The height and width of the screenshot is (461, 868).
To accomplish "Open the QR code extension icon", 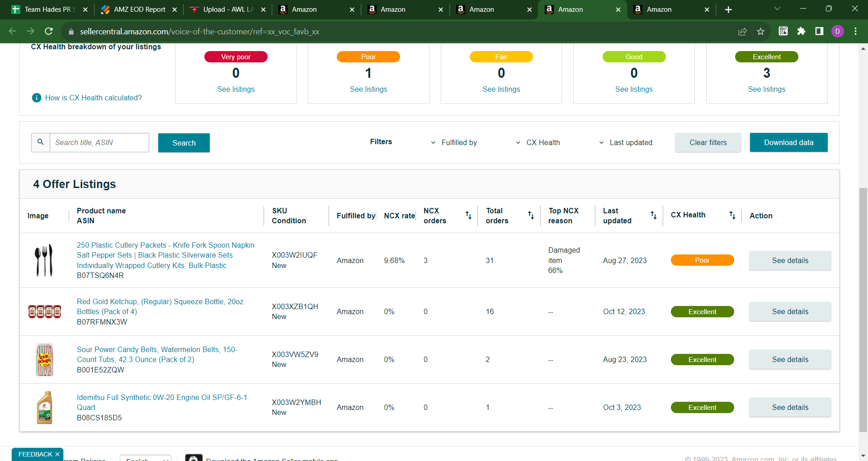I will point(783,31).
